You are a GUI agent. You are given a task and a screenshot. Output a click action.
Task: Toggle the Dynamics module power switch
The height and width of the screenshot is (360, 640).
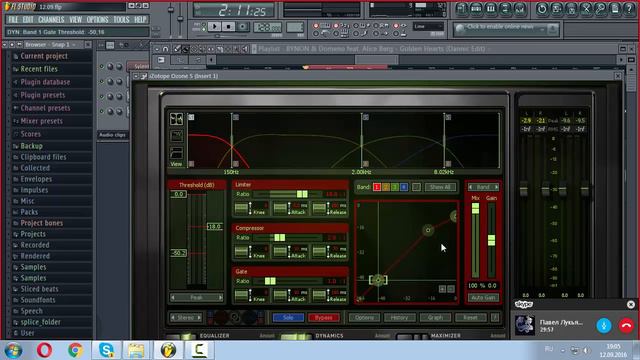(295, 336)
